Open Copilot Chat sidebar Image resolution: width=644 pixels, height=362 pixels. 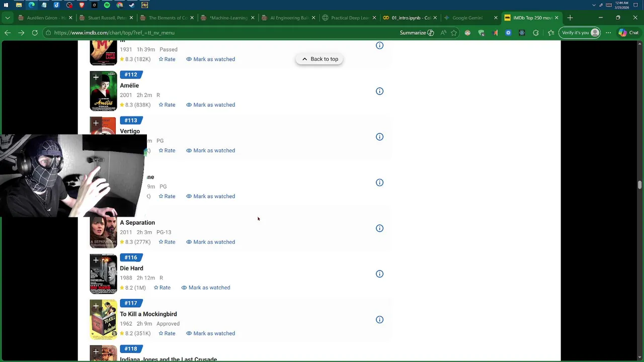pos(628,33)
